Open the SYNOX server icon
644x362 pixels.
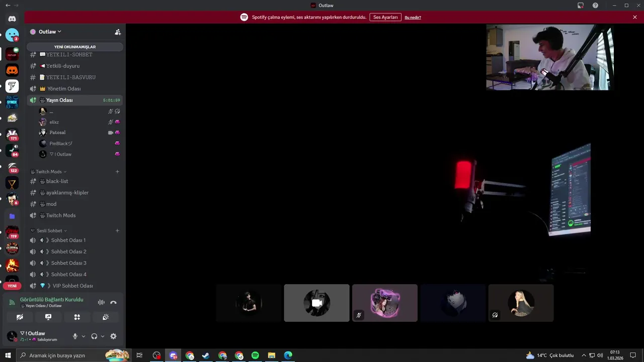point(12,102)
